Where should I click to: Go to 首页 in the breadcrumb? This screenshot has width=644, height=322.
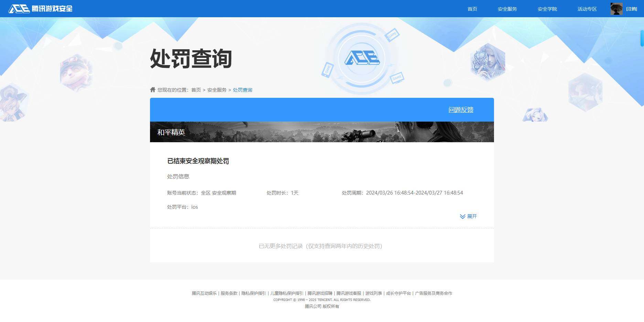click(x=196, y=90)
